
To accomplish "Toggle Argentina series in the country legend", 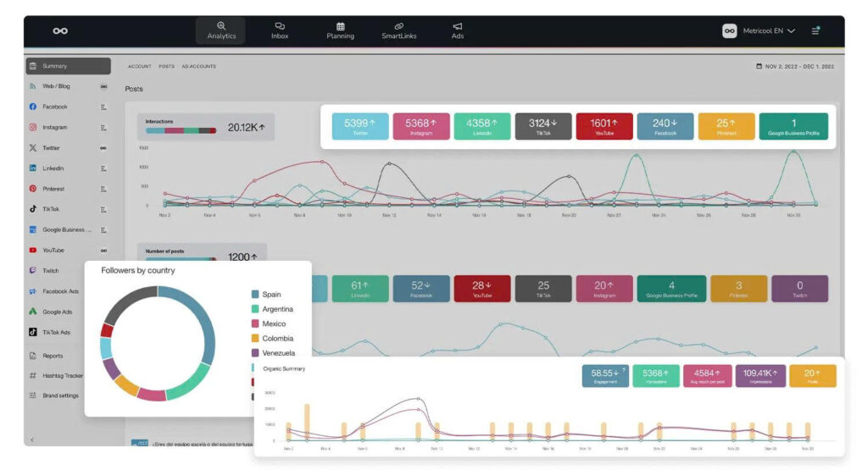I will click(x=278, y=309).
